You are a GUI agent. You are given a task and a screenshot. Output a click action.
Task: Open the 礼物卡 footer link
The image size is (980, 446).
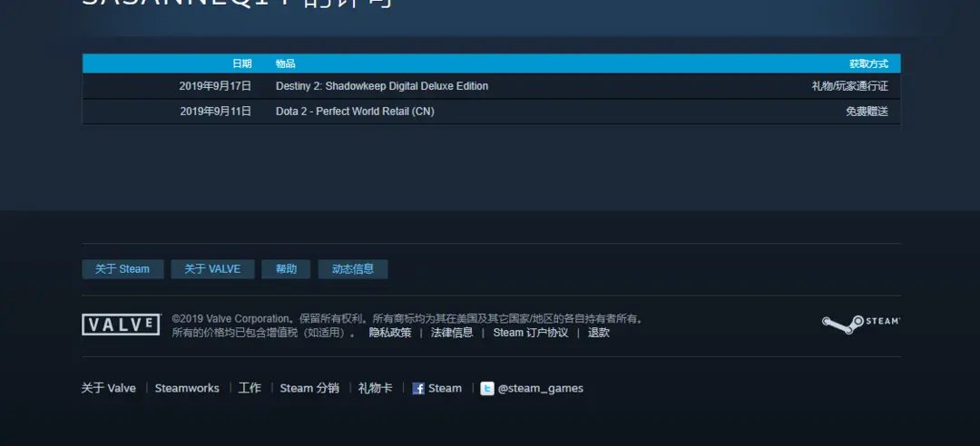coord(375,389)
